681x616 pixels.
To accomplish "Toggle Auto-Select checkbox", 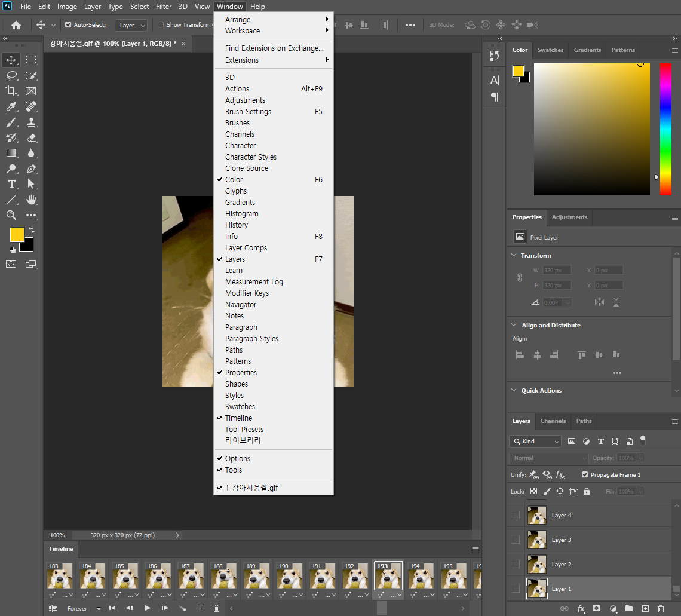I will click(x=68, y=24).
